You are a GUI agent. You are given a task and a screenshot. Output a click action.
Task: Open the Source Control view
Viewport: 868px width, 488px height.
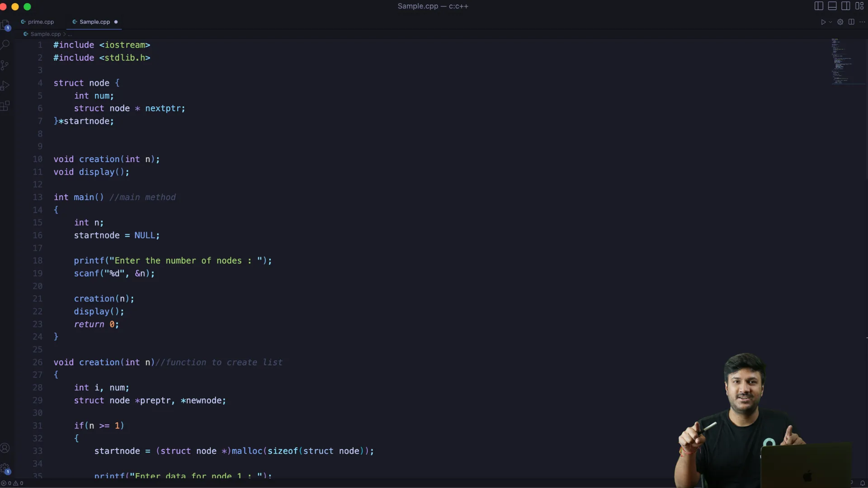pos(5,65)
